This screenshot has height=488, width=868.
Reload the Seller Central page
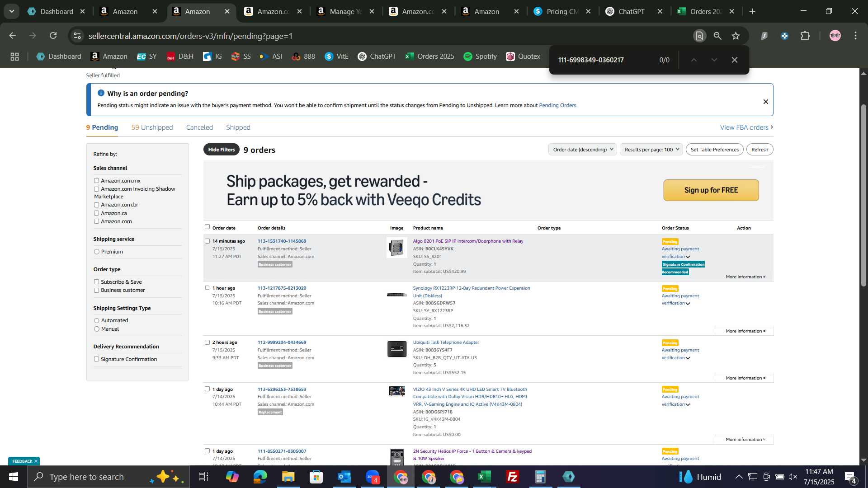53,36
